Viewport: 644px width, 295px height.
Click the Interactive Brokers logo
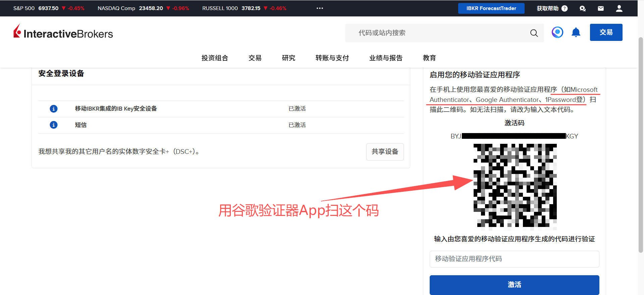(x=63, y=32)
